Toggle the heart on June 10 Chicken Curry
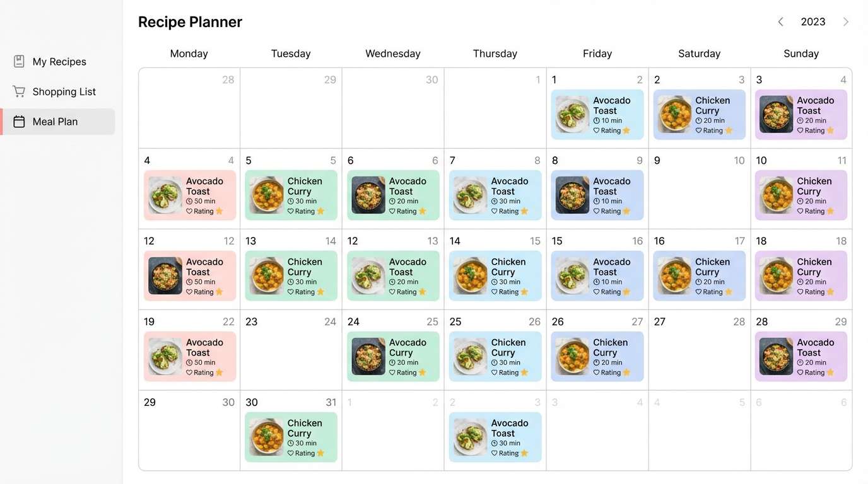Image resolution: width=868 pixels, height=484 pixels. coord(801,211)
